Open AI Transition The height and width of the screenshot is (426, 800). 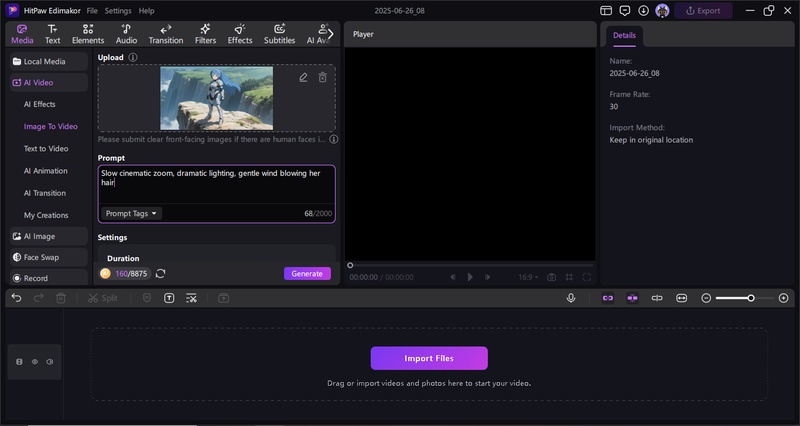click(x=44, y=193)
